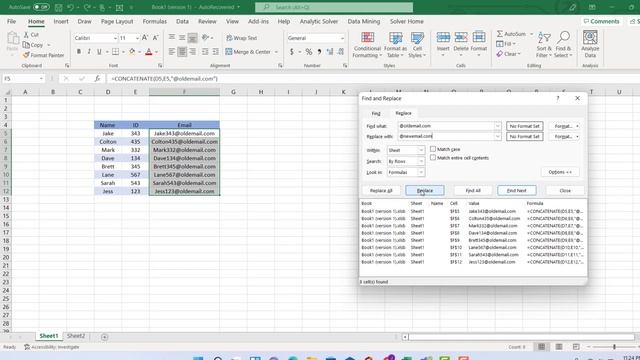640x360 pixels.
Task: Open the Font size dropdown
Action: [x=137, y=38]
